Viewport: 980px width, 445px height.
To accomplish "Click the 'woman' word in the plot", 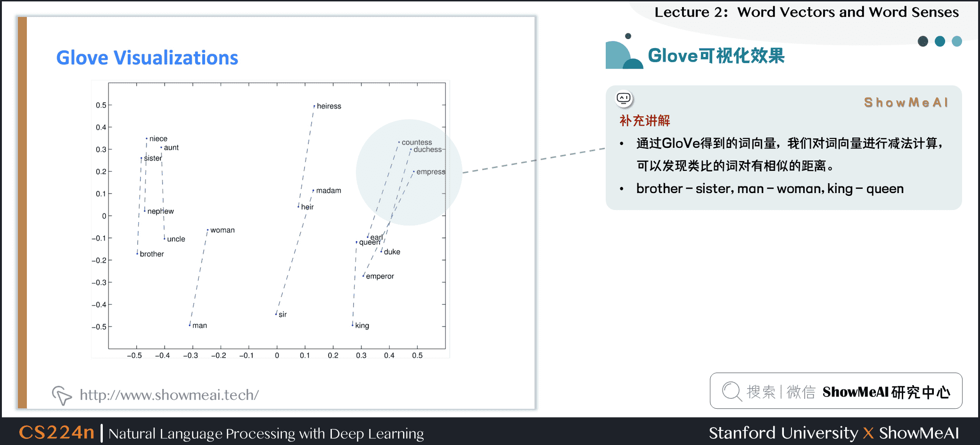I will tap(222, 230).
